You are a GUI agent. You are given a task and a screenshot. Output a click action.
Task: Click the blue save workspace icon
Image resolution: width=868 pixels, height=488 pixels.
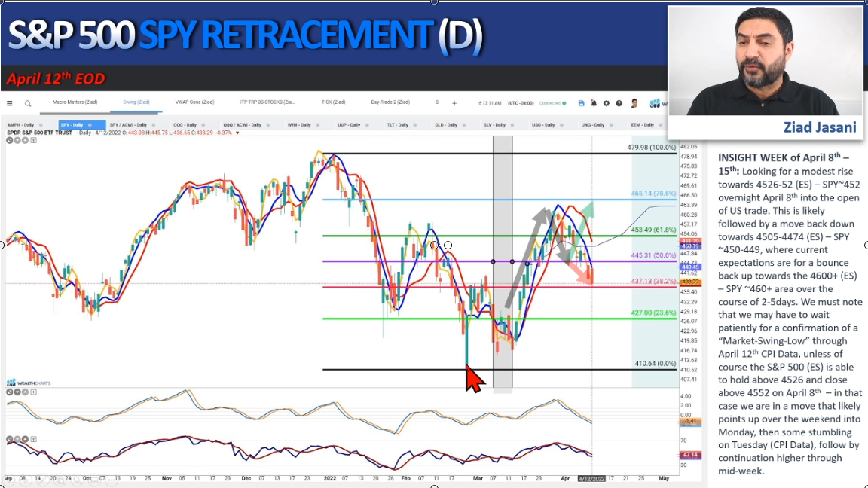(x=581, y=103)
